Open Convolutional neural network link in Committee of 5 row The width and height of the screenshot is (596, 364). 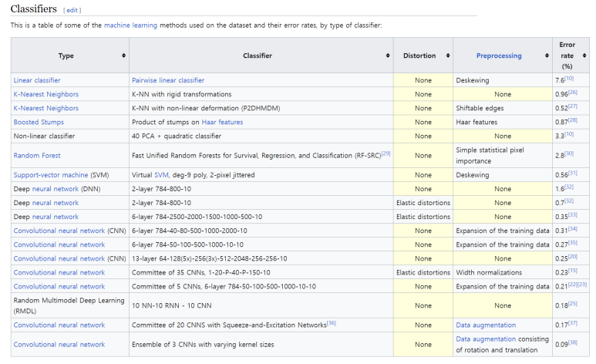pyautogui.click(x=59, y=286)
